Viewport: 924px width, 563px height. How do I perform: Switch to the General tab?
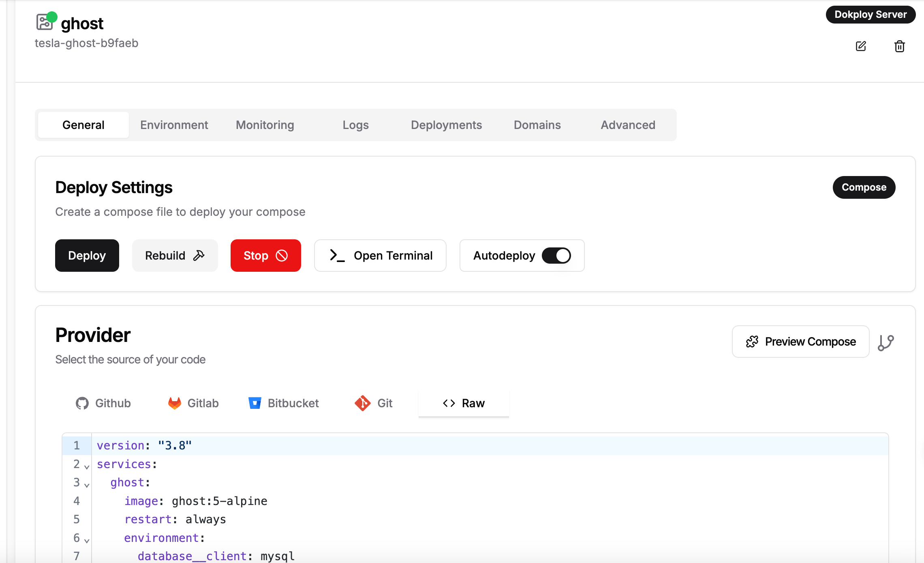(x=83, y=125)
